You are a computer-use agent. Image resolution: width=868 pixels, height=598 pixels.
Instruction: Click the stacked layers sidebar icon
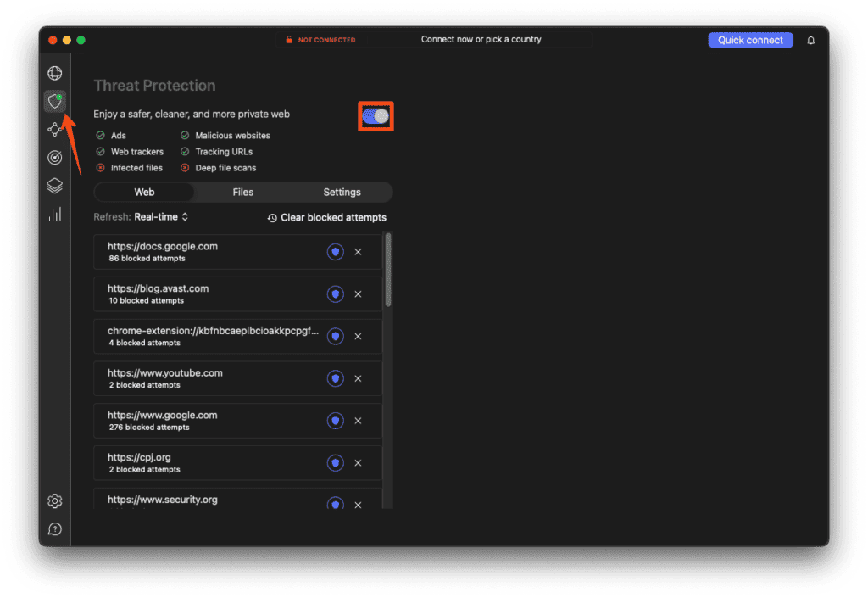pos(55,186)
